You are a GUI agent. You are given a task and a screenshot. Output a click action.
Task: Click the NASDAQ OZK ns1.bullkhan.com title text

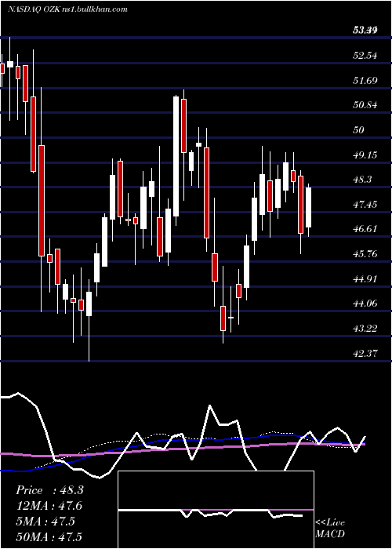pyautogui.click(x=67, y=9)
